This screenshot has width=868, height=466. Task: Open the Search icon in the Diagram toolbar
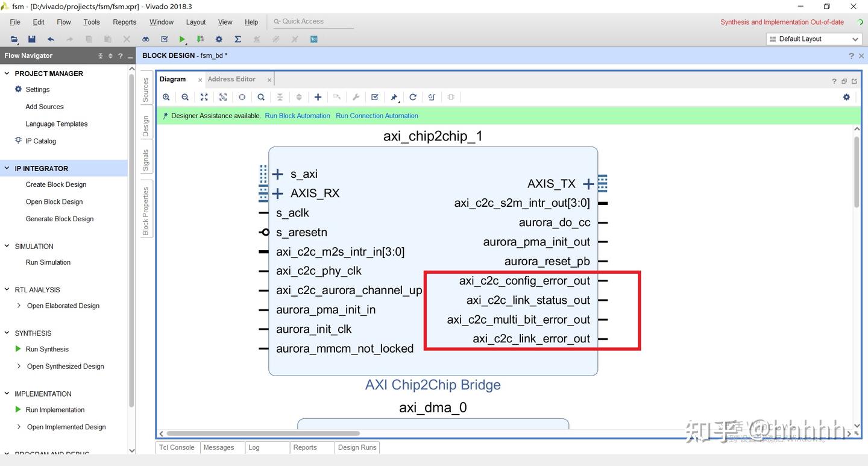coord(260,97)
